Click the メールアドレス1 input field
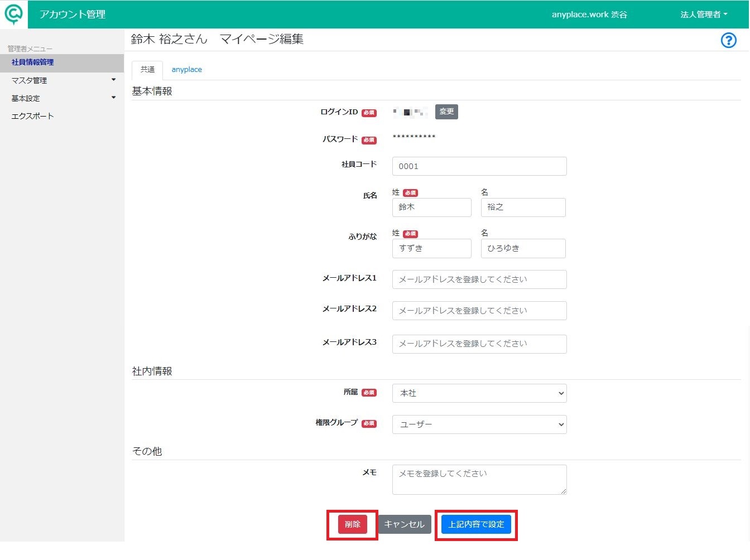This screenshot has width=750, height=560. (479, 279)
